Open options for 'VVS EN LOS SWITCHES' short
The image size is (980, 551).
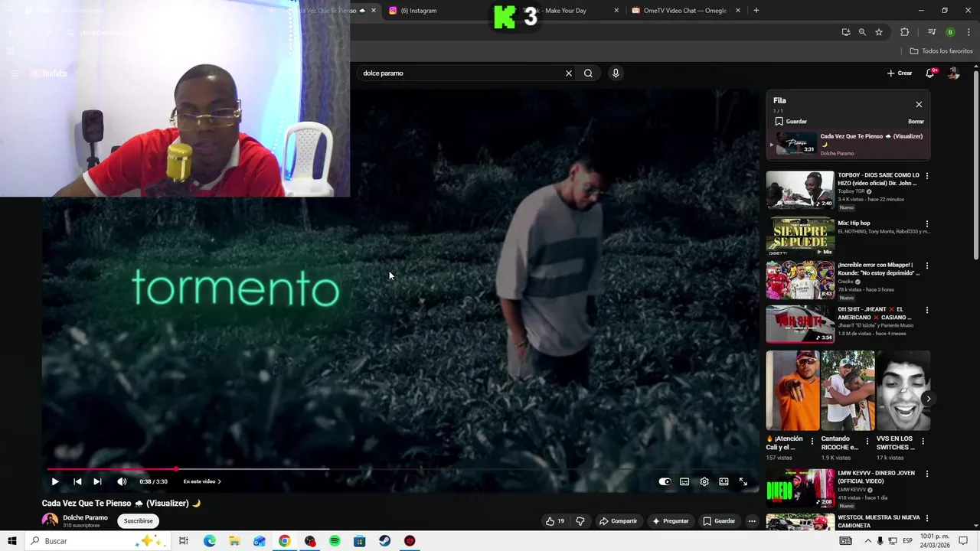pos(923,442)
